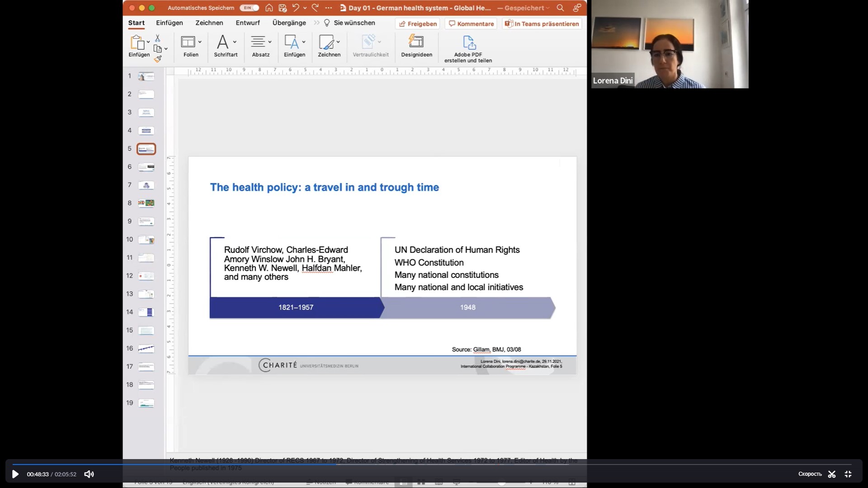
Task: Expand the Schriftart dropdown arrow
Action: pos(235,42)
